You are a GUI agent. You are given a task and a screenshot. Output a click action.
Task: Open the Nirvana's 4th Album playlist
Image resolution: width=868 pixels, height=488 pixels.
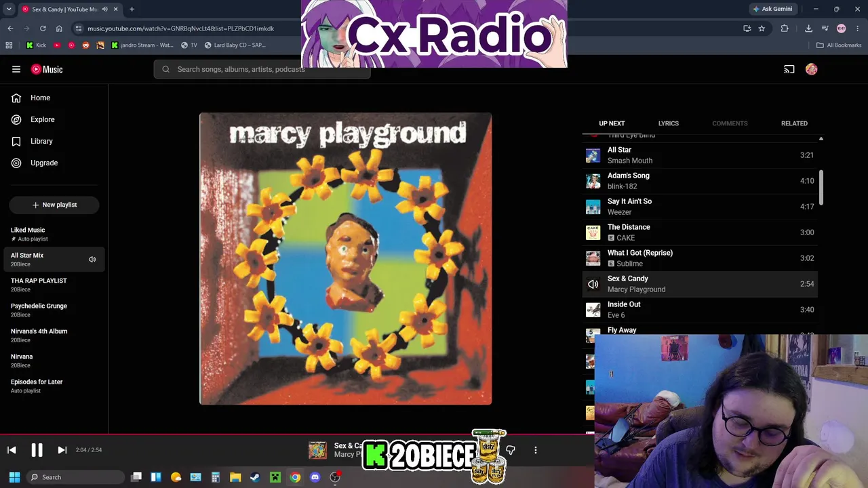coord(54,335)
